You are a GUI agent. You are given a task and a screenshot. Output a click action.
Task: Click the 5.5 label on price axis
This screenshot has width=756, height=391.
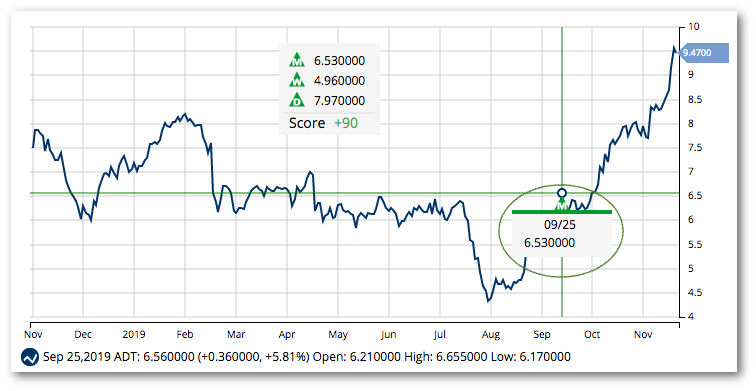tap(695, 244)
